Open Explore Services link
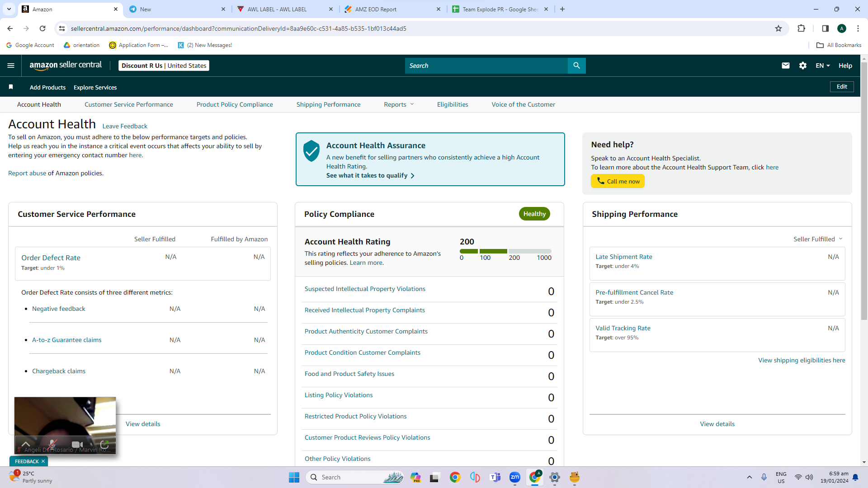 [95, 87]
